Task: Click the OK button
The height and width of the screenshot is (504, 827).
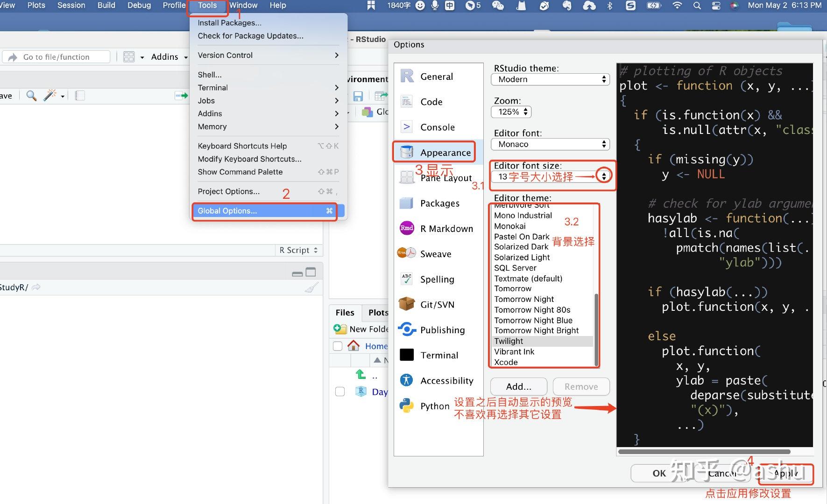Action: pyautogui.click(x=659, y=473)
